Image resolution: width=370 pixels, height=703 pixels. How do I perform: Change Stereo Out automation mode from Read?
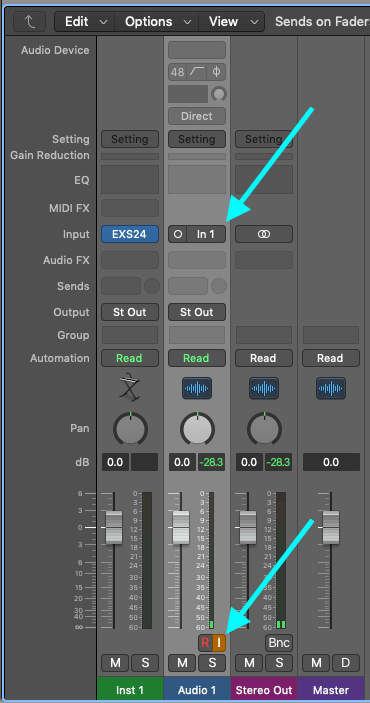[x=264, y=358]
